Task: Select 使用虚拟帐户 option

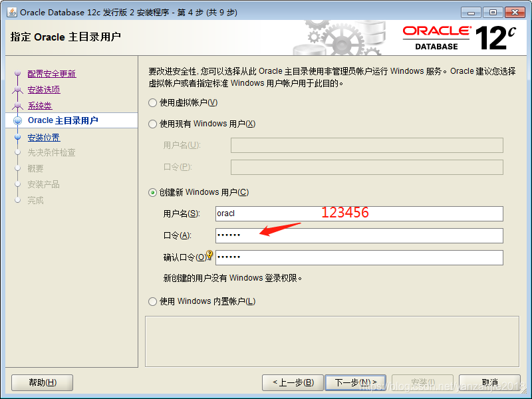Action: pos(152,102)
